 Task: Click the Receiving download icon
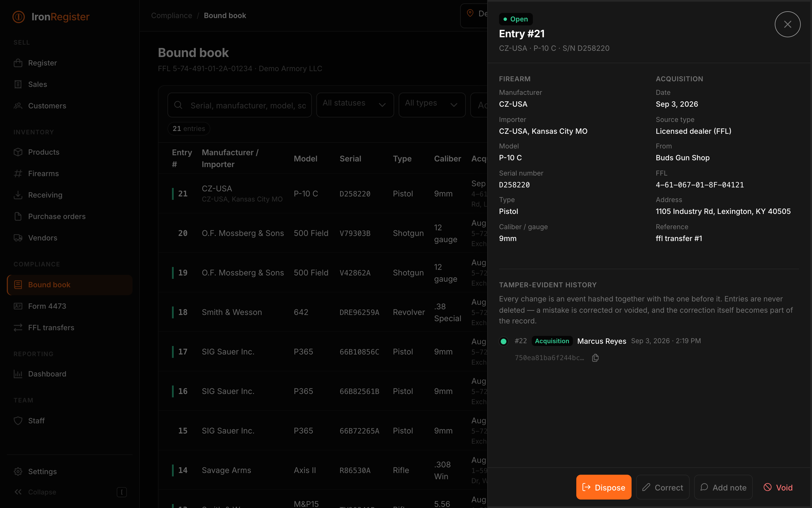(18, 195)
